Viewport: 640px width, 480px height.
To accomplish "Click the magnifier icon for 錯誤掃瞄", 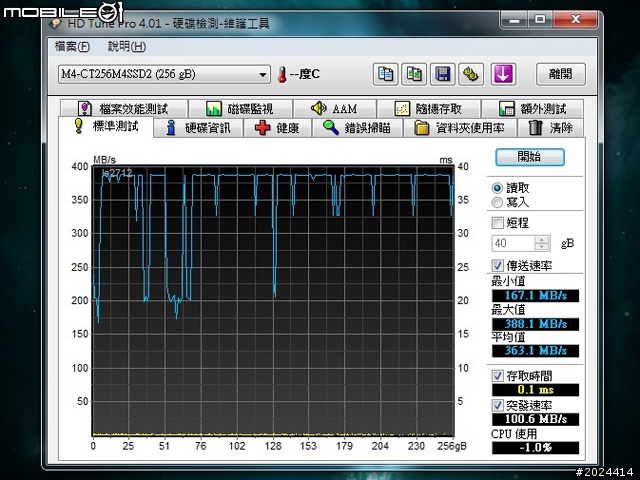I will (x=331, y=127).
